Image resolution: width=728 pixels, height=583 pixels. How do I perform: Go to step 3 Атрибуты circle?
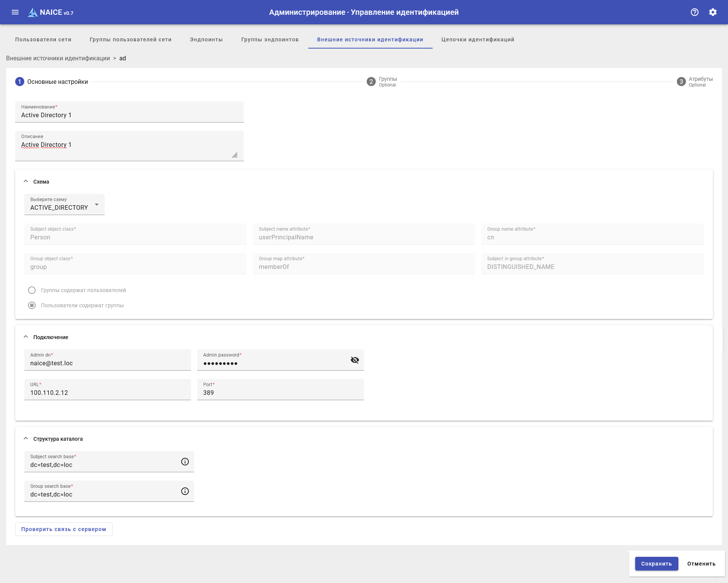click(681, 82)
